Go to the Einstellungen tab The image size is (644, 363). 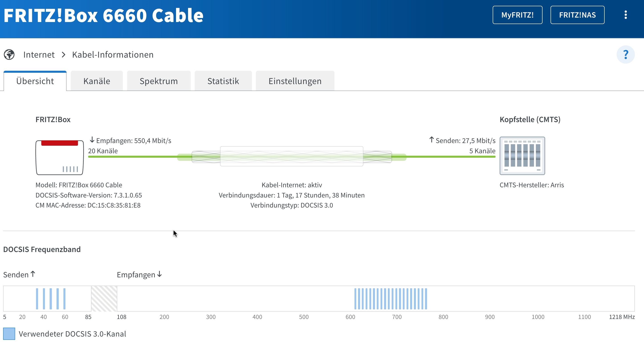(295, 81)
